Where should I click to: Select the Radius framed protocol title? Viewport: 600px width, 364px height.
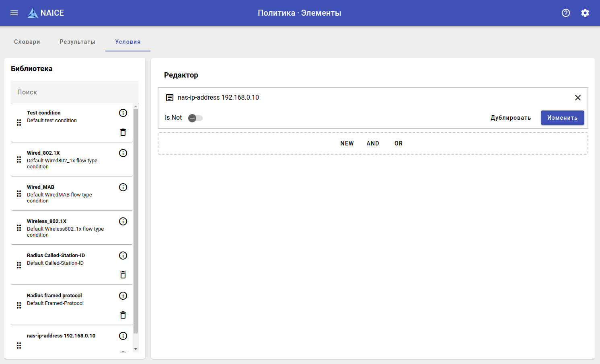point(54,296)
